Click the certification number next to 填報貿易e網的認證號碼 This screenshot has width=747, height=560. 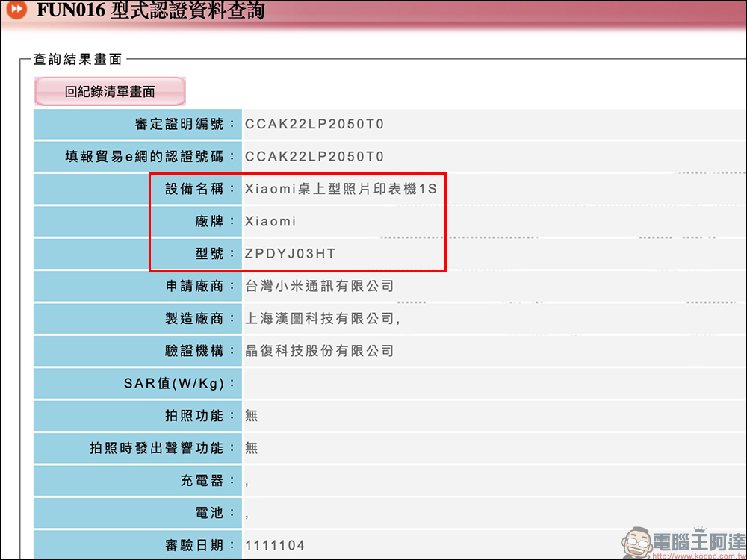coord(314,157)
